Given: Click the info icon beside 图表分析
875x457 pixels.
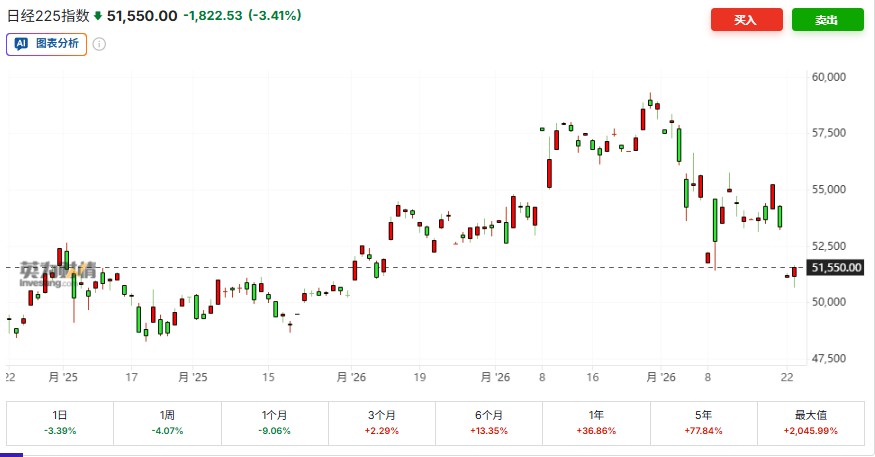Looking at the screenshot, I should tap(100, 44).
